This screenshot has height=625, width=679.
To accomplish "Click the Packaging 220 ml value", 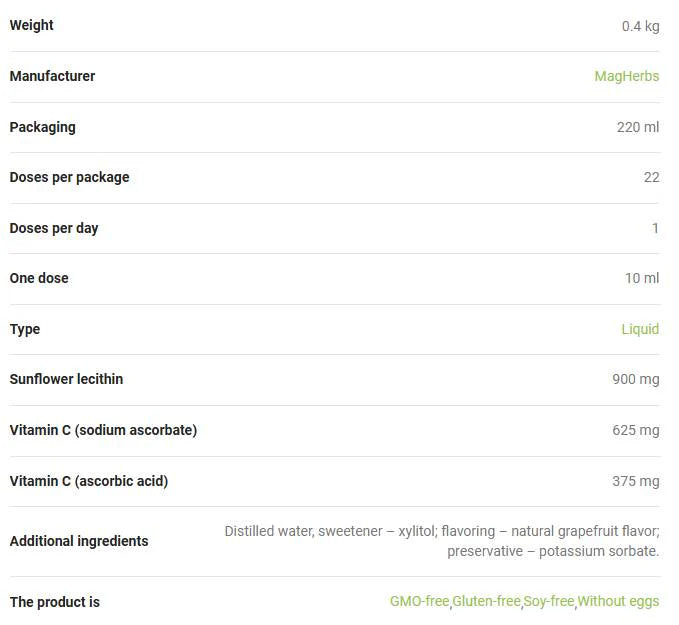I will click(x=637, y=127).
